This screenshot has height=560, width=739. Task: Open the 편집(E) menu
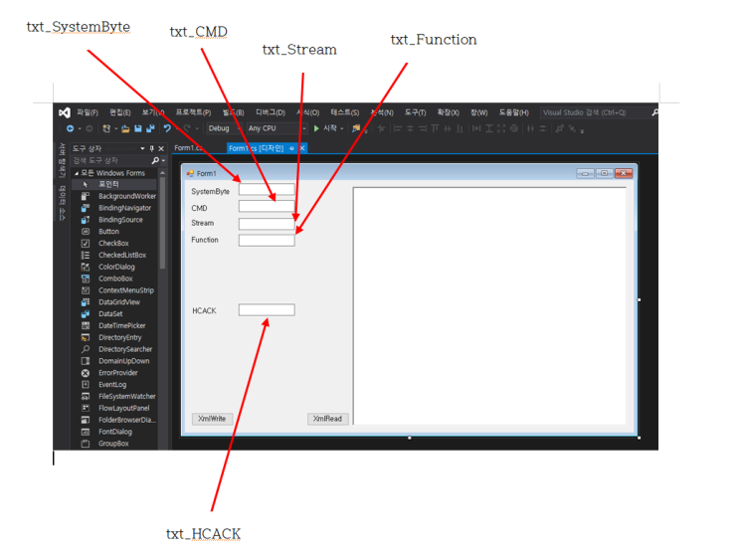120,112
